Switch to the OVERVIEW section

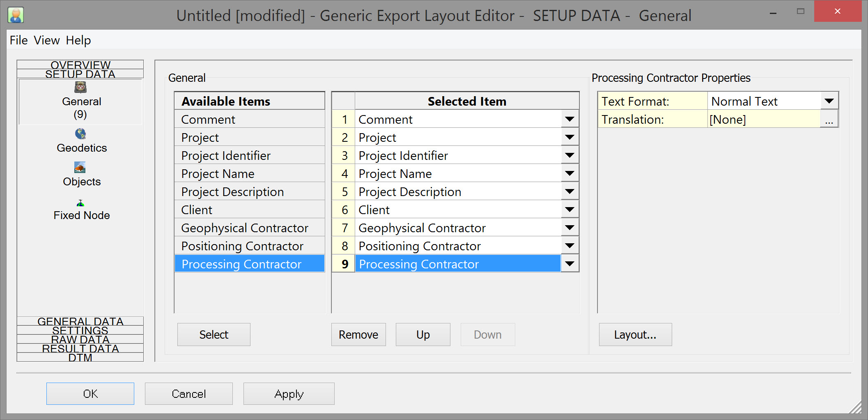pos(80,65)
